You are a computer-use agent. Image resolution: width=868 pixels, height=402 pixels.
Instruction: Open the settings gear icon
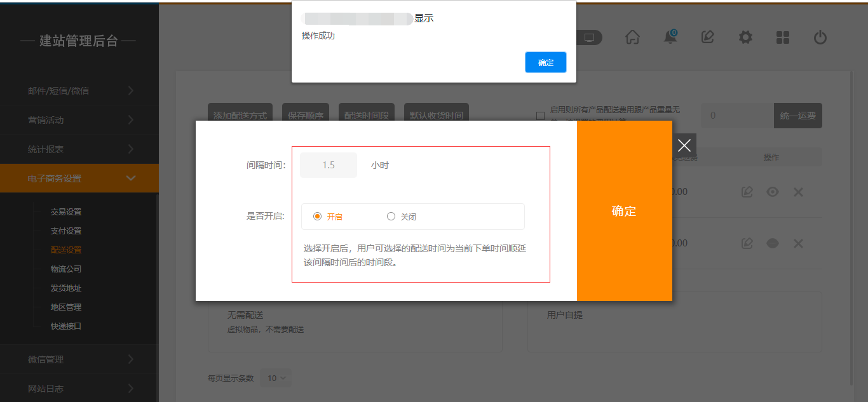(745, 37)
